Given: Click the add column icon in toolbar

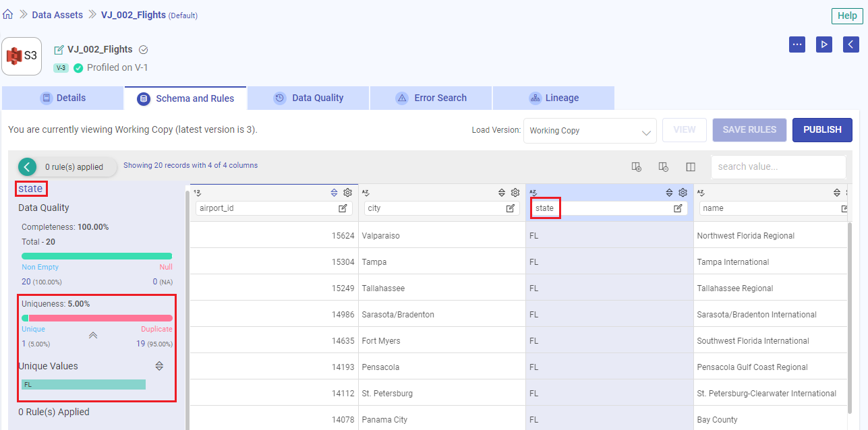Looking at the screenshot, I should (636, 167).
